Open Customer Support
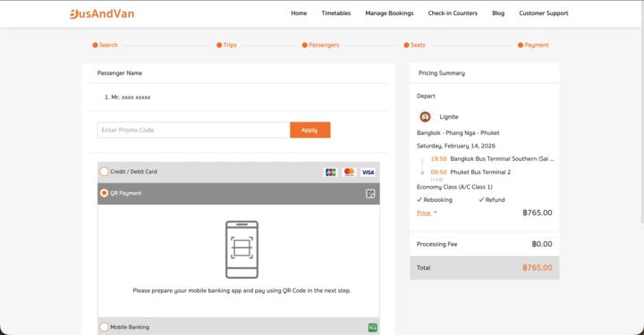The width and height of the screenshot is (644, 335). 544,13
